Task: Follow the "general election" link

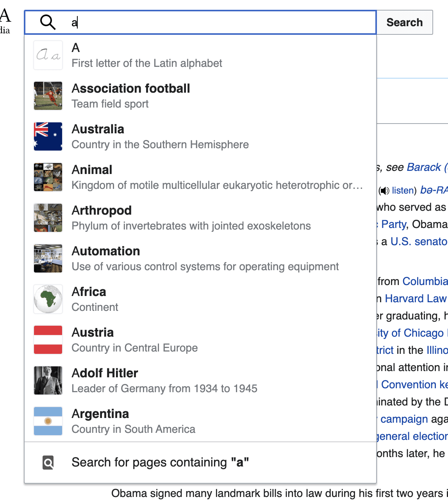Action: [412, 436]
